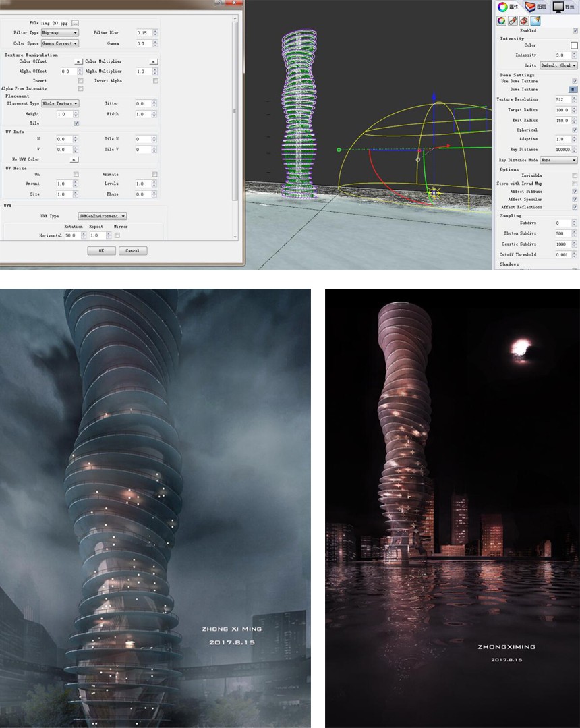Select the tower wireframe model in viewport

(x=299, y=114)
